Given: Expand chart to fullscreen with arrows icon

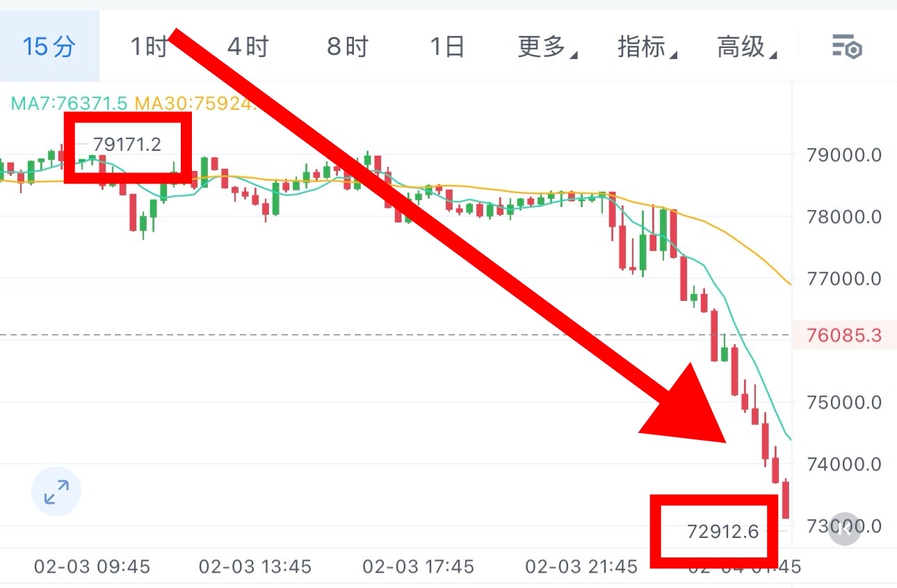Looking at the screenshot, I should point(56,492).
